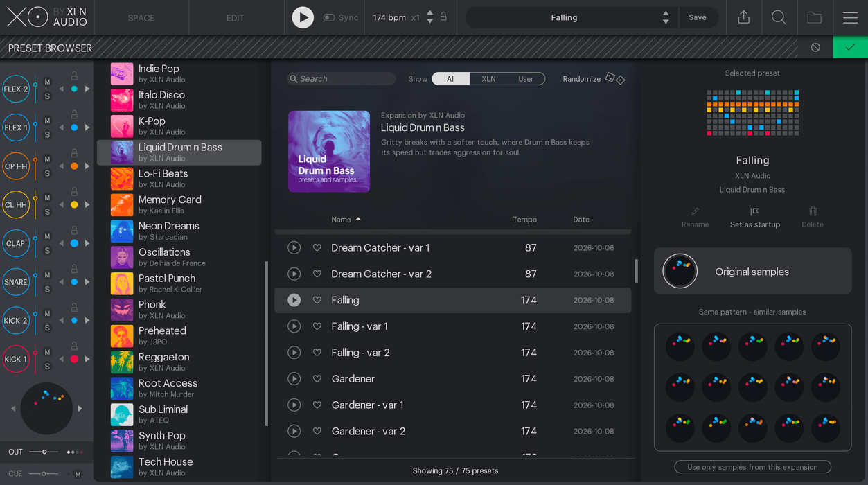Select Original samples option

pos(753,271)
